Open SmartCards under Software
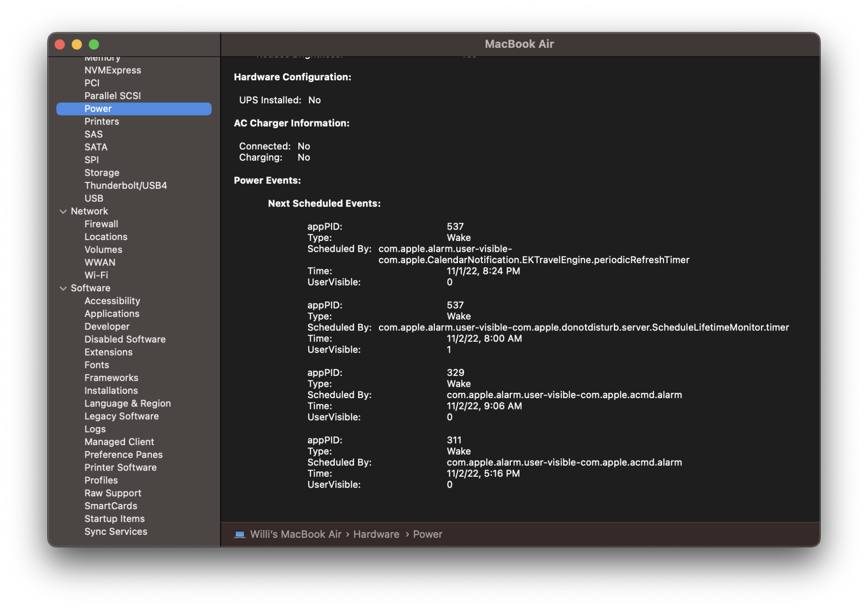This screenshot has height=610, width=868. [111, 505]
